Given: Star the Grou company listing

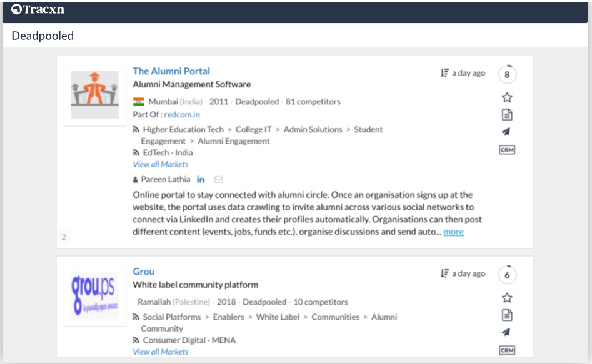Looking at the screenshot, I should click(x=507, y=298).
